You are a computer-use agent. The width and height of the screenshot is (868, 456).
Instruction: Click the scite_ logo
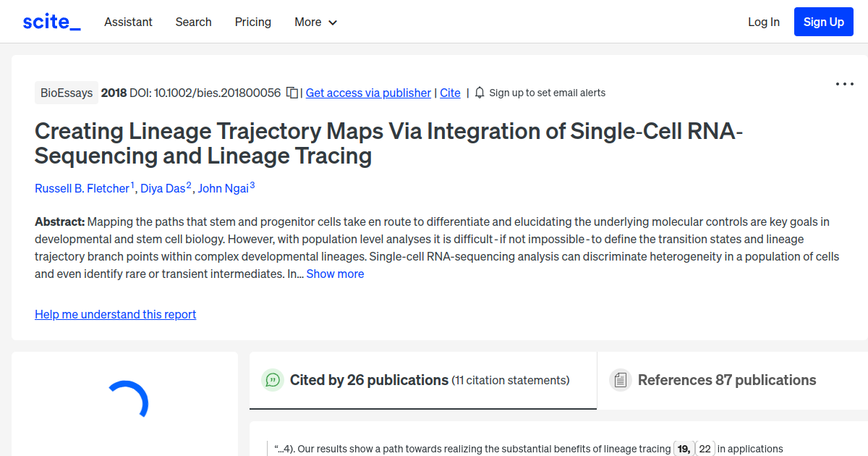tap(51, 21)
